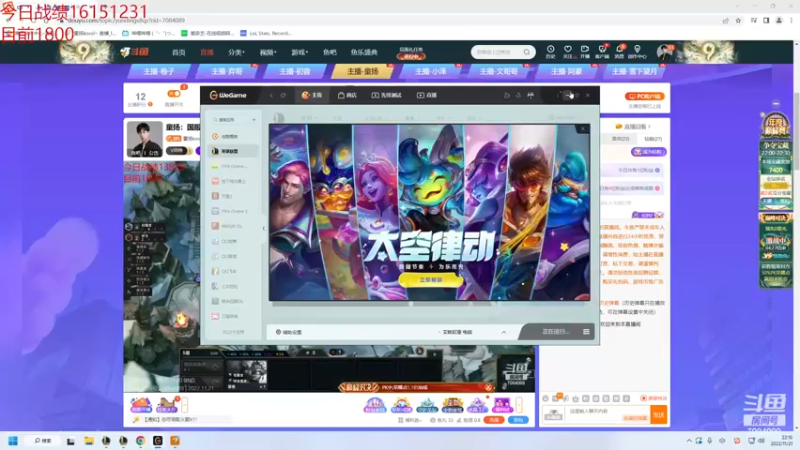The height and width of the screenshot is (450, 800).
Task: Open the WeGame app search box
Action: tap(231, 120)
